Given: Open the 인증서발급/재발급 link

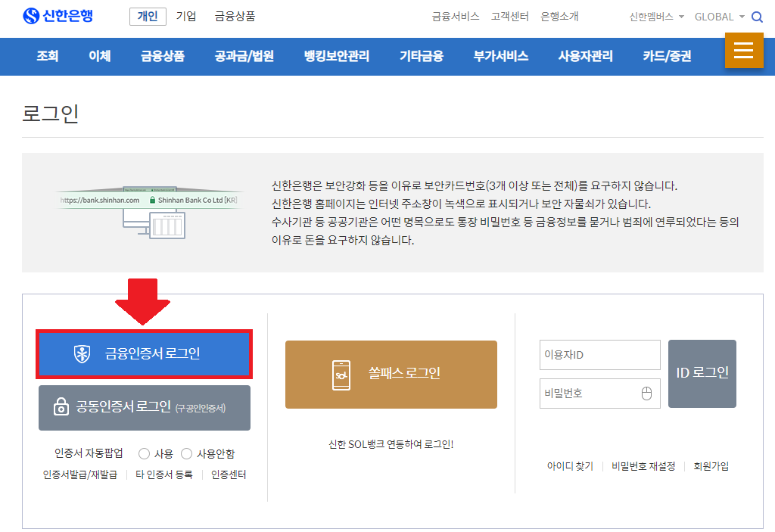Looking at the screenshot, I should [x=80, y=474].
